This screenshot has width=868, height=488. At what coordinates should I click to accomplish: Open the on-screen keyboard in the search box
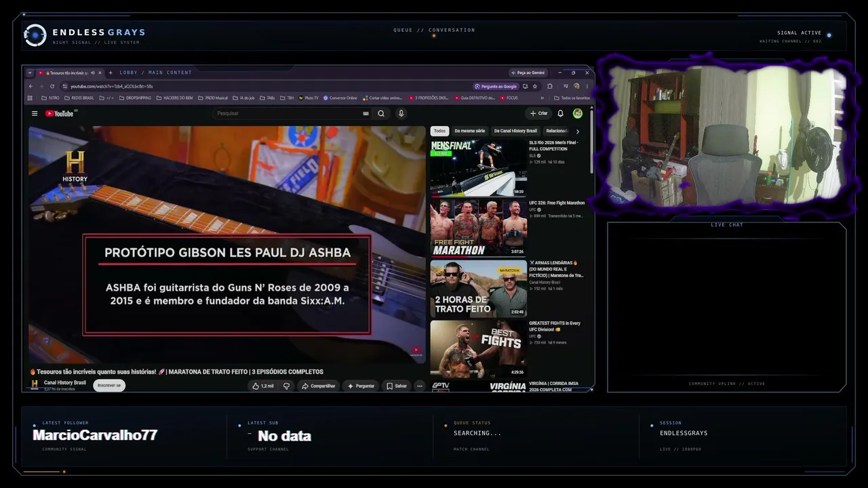(x=366, y=113)
